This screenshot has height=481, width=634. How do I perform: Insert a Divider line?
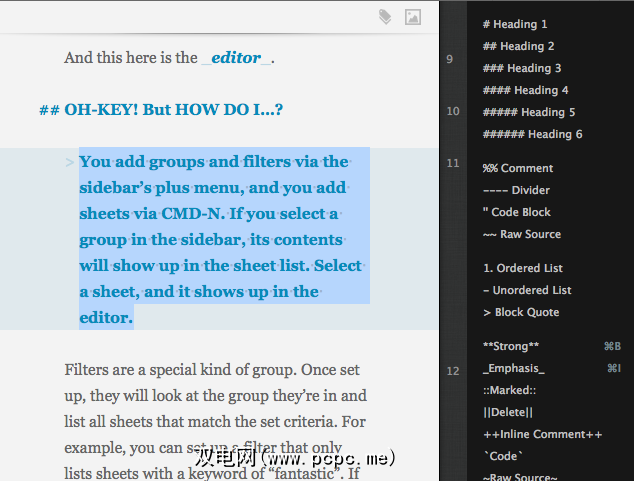click(x=516, y=190)
